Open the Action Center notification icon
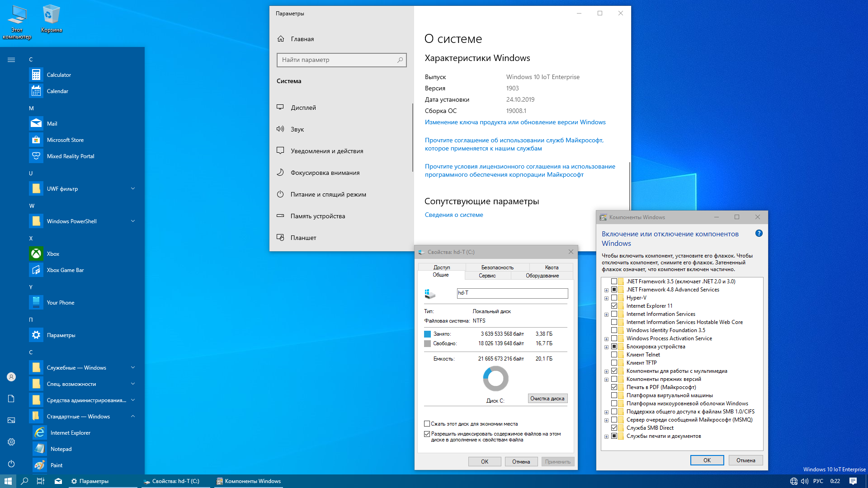The height and width of the screenshot is (488, 868). pyautogui.click(x=853, y=481)
